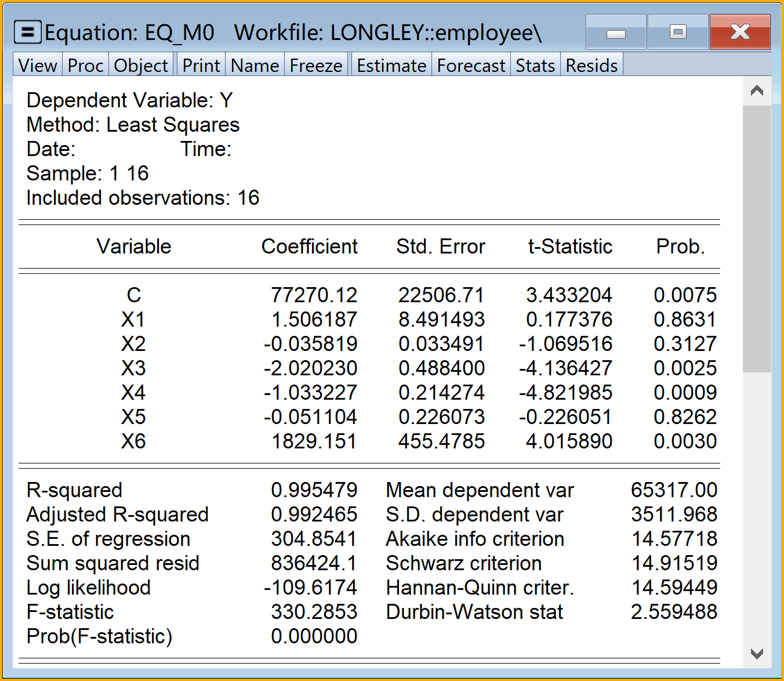The image size is (784, 681).
Task: Click the Name button
Action: point(255,66)
